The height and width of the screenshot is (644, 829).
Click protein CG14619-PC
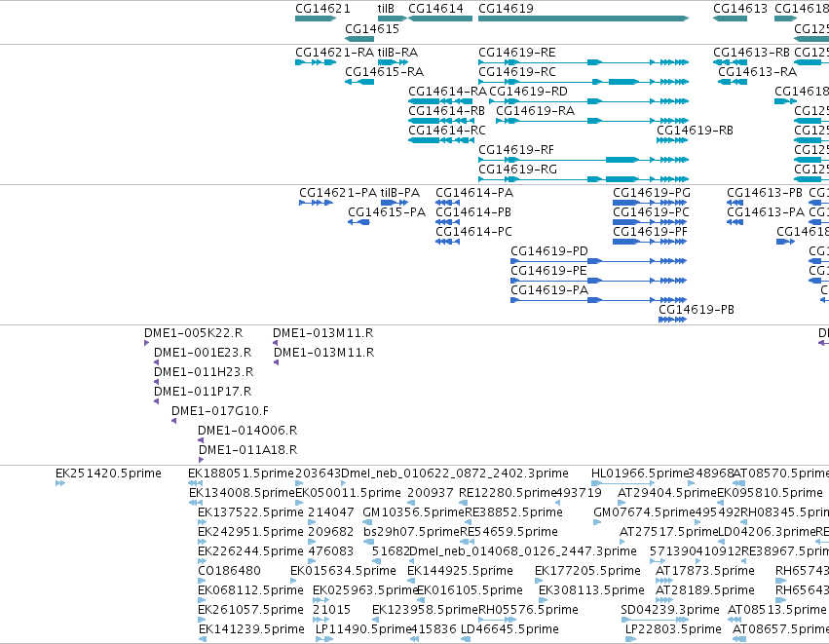click(650, 222)
